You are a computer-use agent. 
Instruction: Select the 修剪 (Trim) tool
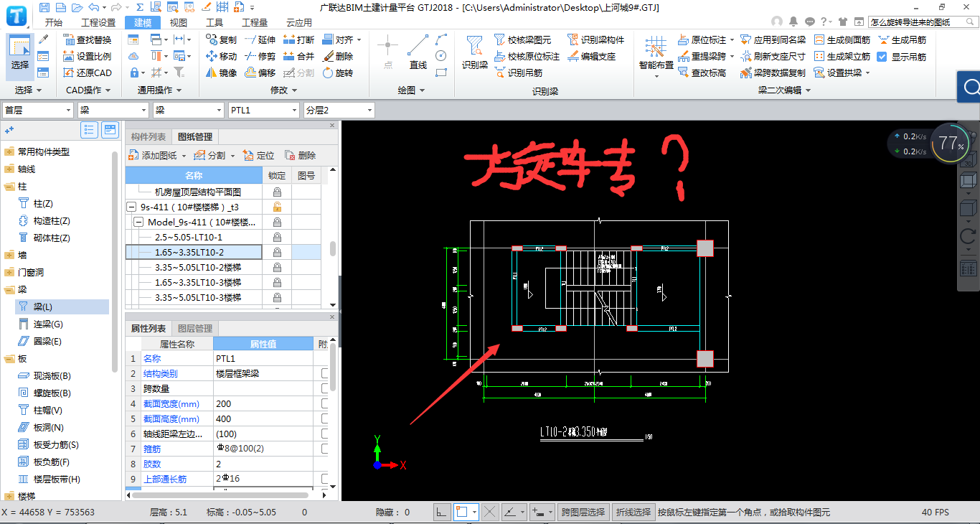260,56
